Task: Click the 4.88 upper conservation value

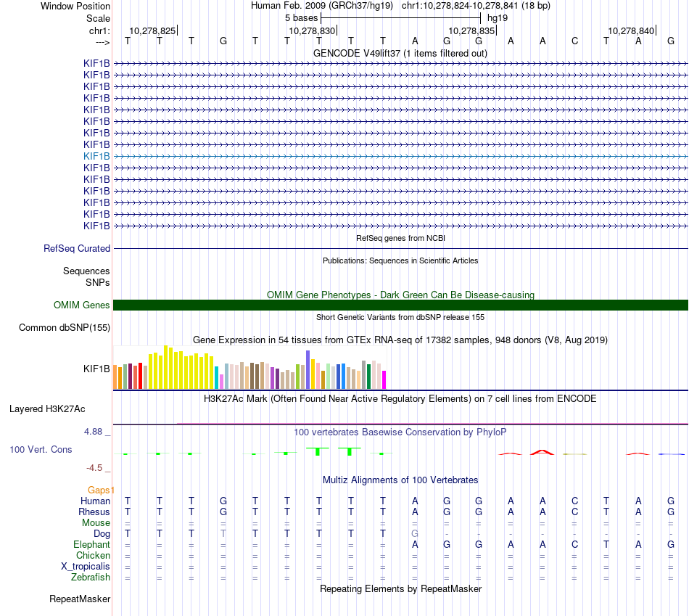Action: (x=93, y=432)
